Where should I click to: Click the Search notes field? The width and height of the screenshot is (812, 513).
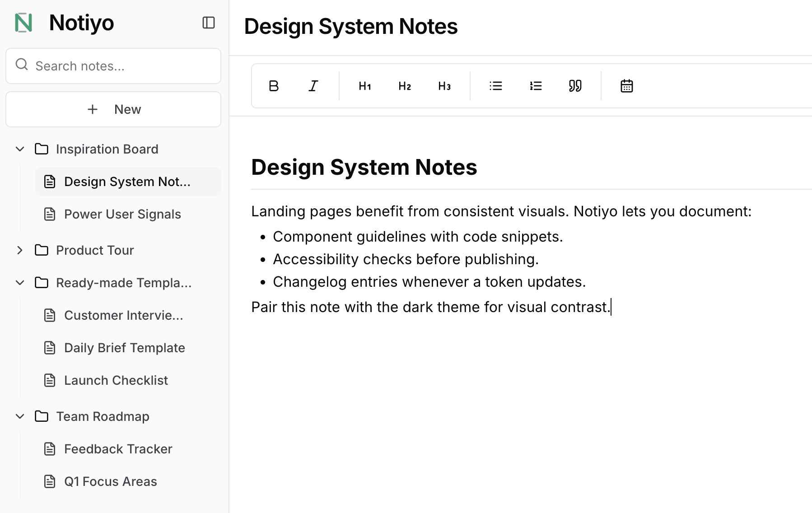(113, 66)
